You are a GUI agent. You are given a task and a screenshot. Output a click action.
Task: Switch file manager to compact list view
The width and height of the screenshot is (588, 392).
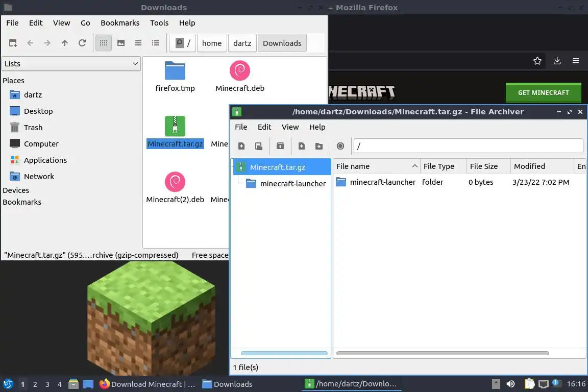(138, 43)
